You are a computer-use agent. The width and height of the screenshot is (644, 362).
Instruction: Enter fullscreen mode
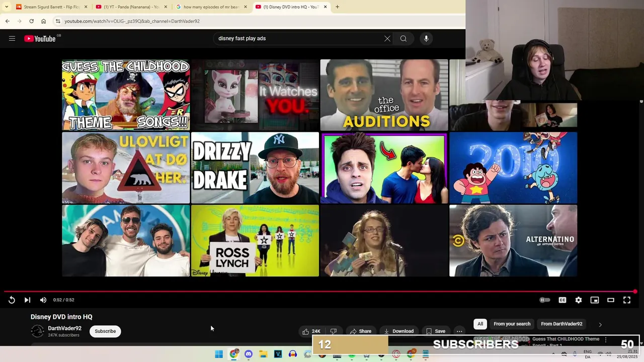(627, 300)
